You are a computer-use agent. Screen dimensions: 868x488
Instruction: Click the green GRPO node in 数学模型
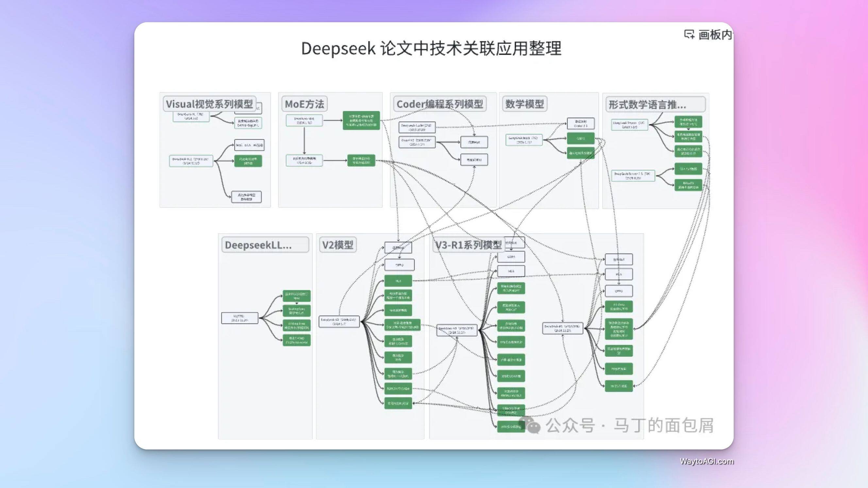[581, 138]
